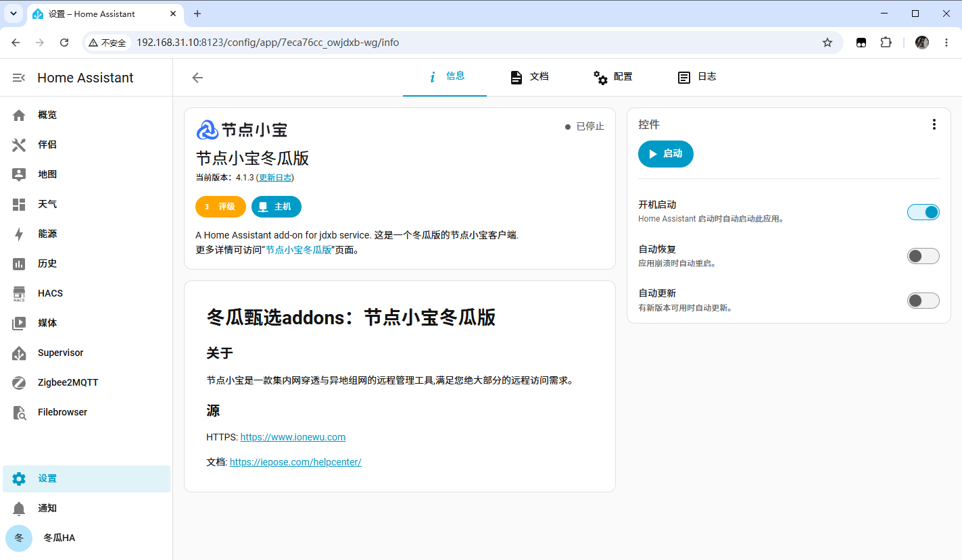Close the 设置 – Home Assistant browser tab
The image size is (962, 560).
click(173, 14)
